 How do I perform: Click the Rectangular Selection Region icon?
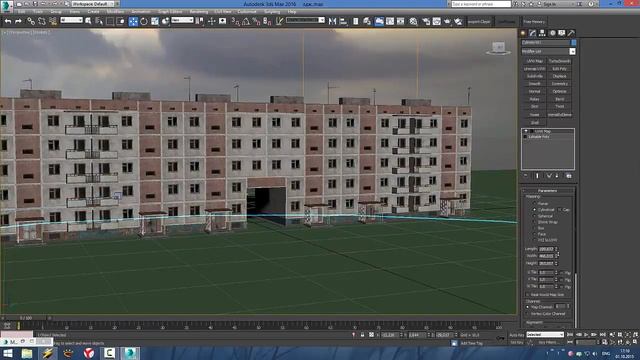pyautogui.click(x=110, y=21)
